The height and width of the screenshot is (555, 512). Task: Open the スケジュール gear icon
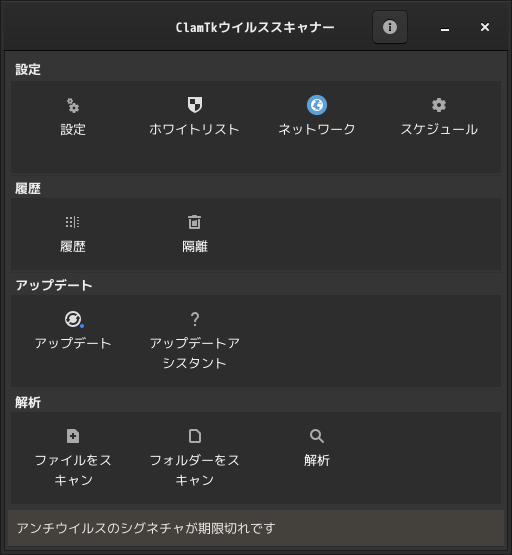439,105
